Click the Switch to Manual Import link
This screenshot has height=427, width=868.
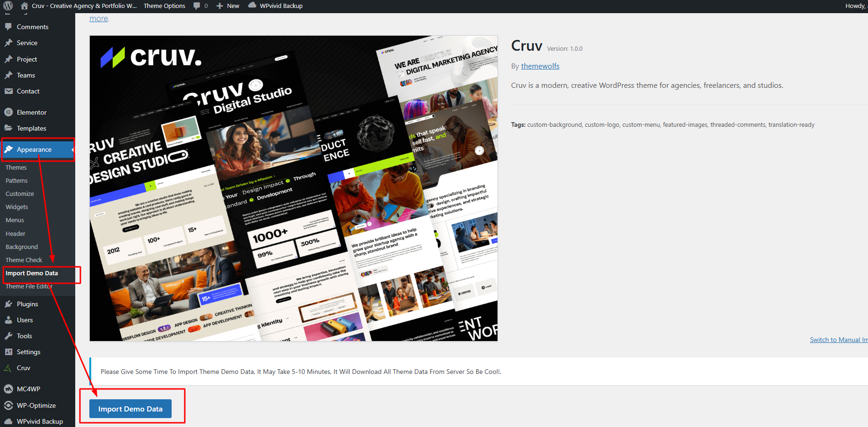pyautogui.click(x=838, y=340)
